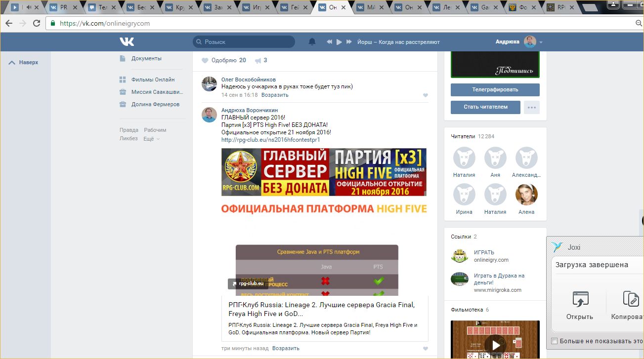
Task: Open the song title Йорш – Когда нас расстреляют
Action: (398, 42)
